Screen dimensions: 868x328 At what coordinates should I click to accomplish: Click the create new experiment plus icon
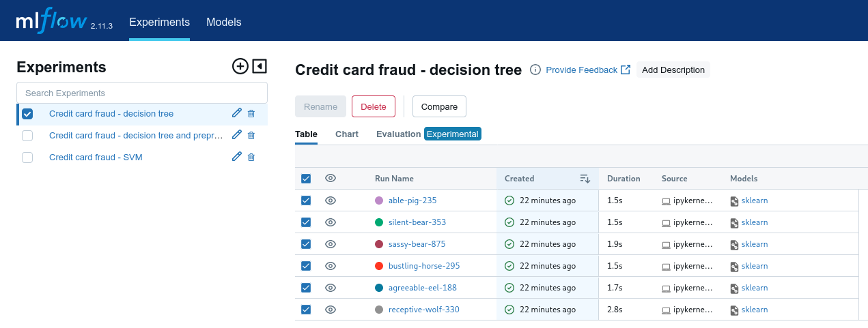tap(240, 66)
